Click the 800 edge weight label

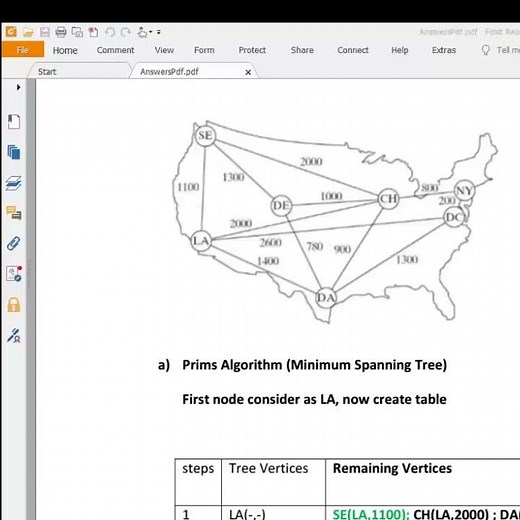tap(430, 188)
